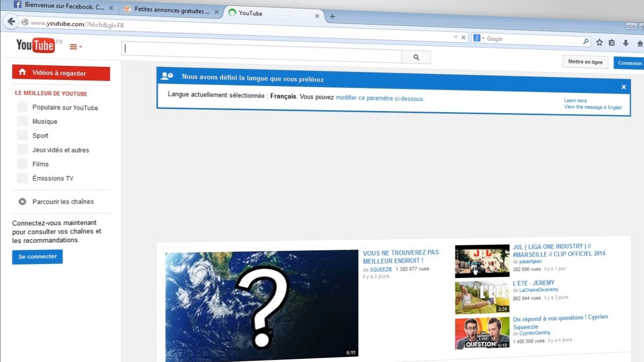644x362 pixels.
Task: Go to the Musique category
Action: click(45, 122)
